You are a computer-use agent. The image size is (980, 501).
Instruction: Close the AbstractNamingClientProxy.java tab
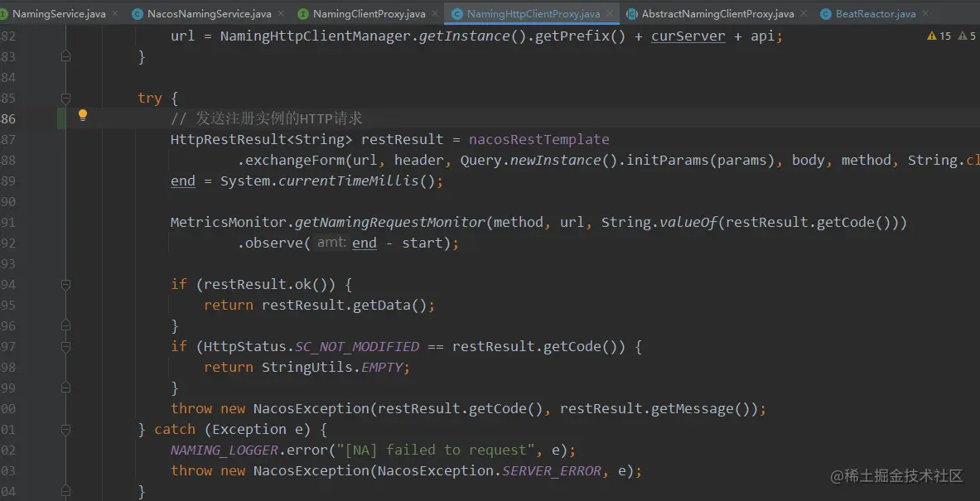click(x=803, y=14)
